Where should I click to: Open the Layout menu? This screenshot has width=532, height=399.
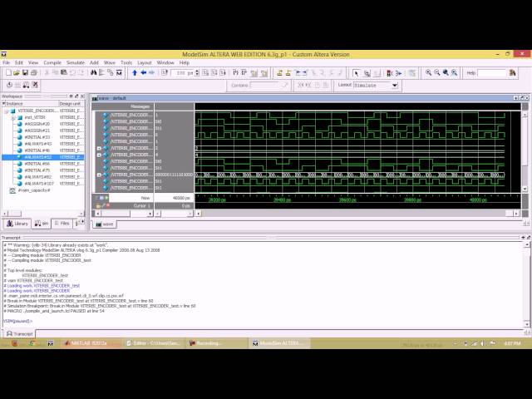point(144,63)
